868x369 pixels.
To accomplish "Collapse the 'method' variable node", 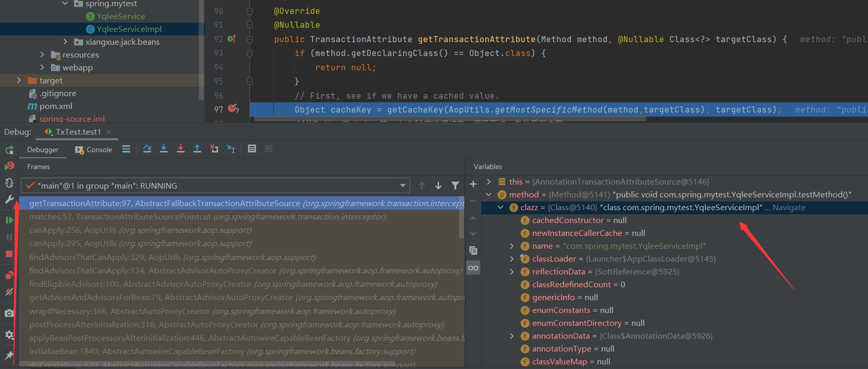I will pos(489,195).
